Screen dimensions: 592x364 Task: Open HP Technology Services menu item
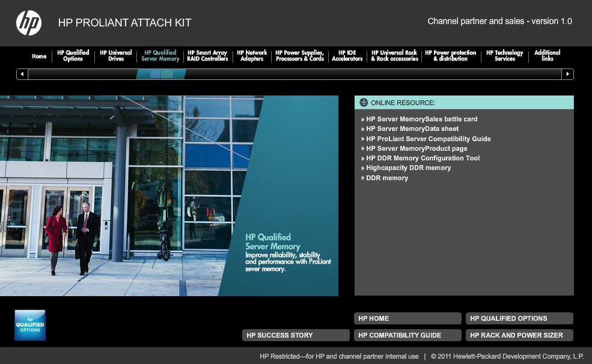pos(505,55)
